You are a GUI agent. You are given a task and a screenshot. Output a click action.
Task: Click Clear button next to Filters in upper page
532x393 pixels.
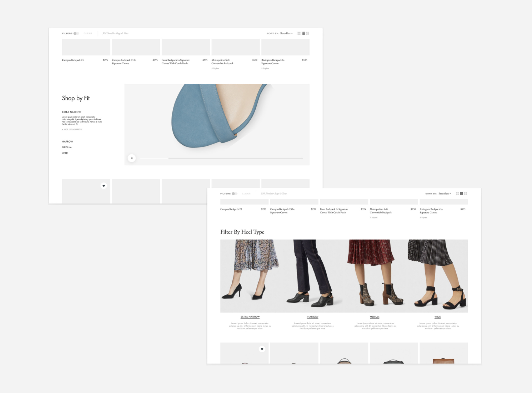coord(88,34)
